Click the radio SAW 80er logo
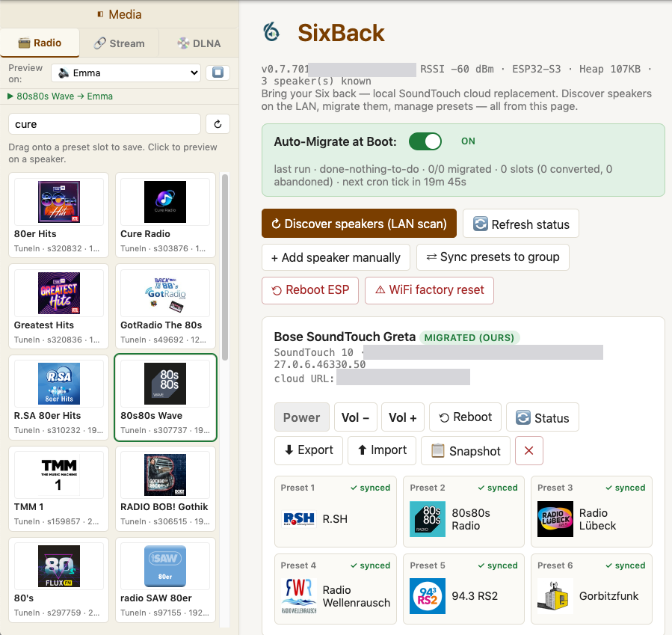672x635 pixels. coord(165,566)
